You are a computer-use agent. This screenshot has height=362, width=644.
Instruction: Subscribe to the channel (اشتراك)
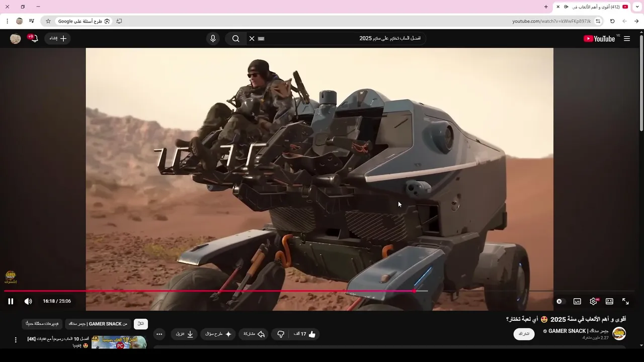click(524, 334)
